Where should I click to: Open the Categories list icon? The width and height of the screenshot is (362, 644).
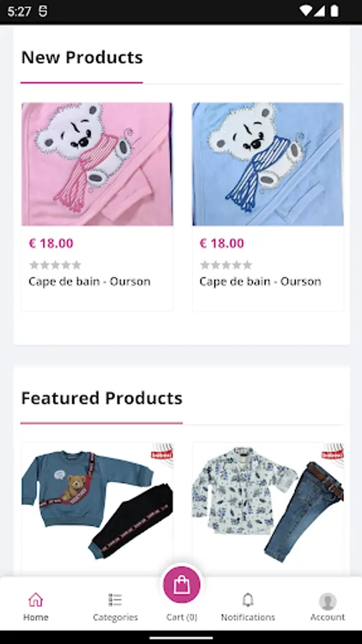[115, 600]
